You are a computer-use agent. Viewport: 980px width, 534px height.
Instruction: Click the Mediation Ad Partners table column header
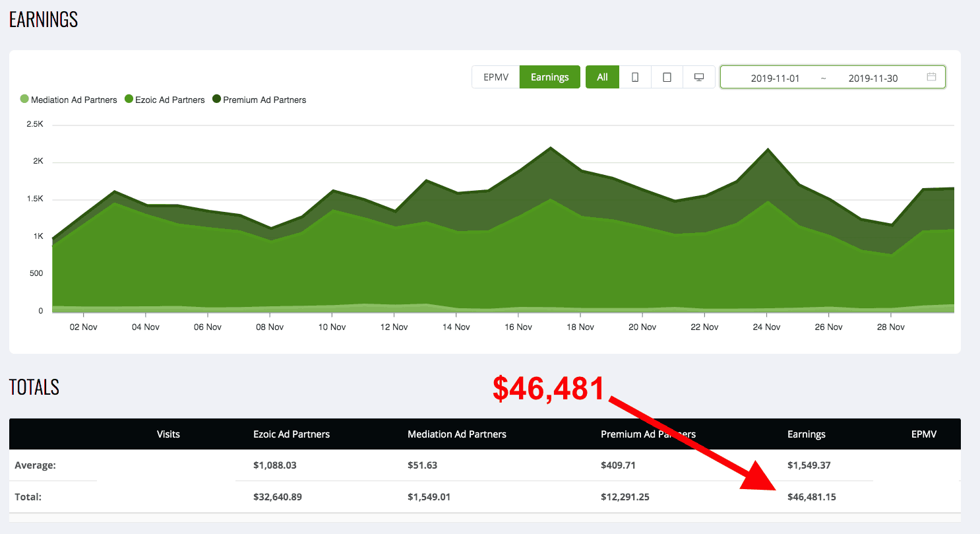pos(457,434)
